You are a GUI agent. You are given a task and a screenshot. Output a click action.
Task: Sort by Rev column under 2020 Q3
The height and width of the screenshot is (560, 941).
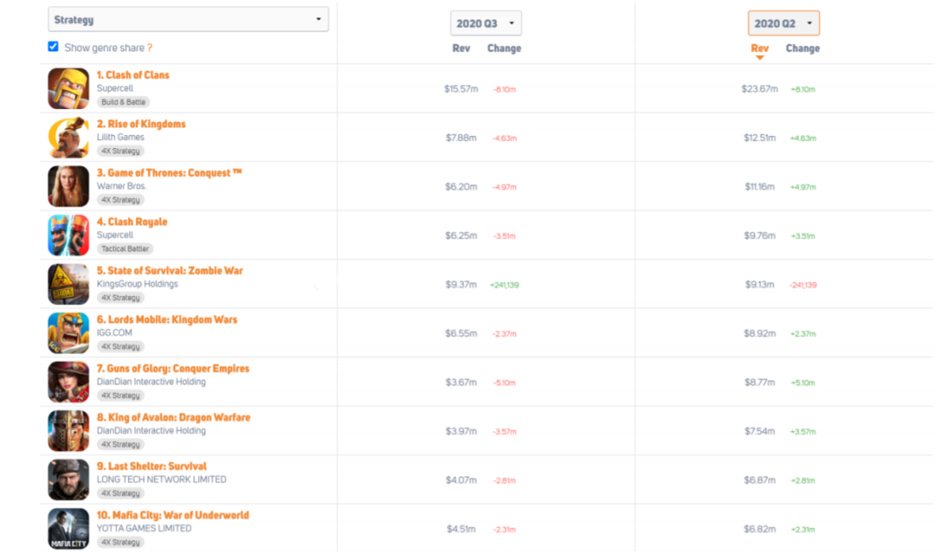[x=461, y=49]
